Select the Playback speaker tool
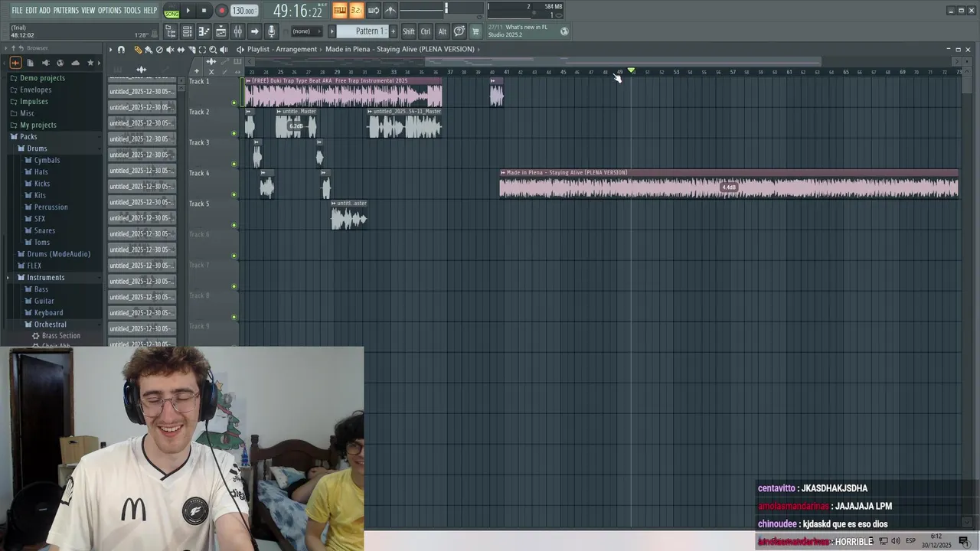 tap(224, 50)
